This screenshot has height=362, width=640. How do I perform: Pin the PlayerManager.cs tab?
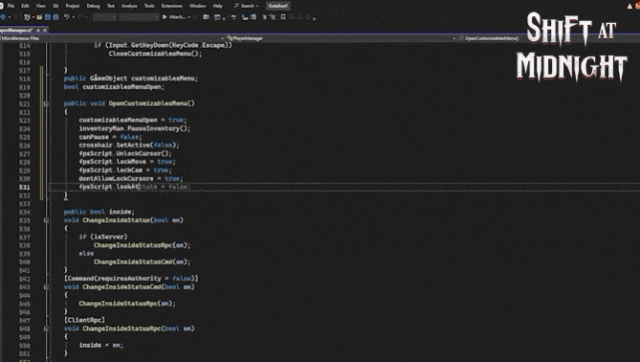38,30
